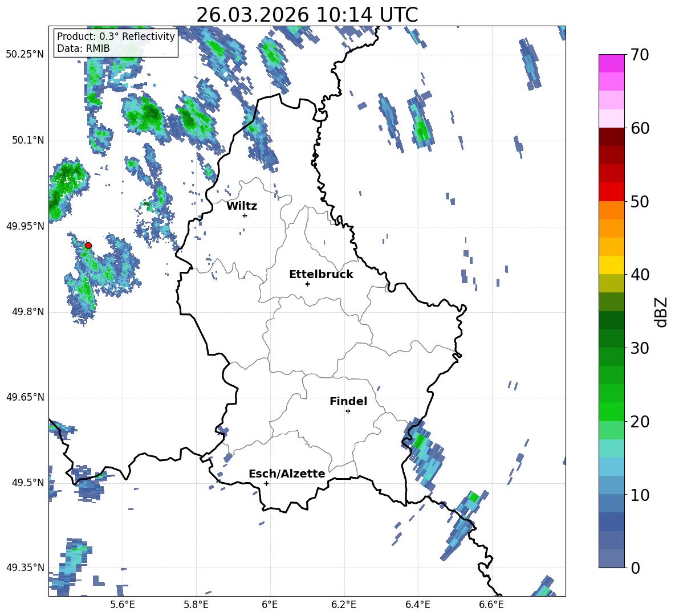Click the 49.5°N latitude label
Image resolution: width=675 pixels, height=616 pixels.
coord(28,483)
